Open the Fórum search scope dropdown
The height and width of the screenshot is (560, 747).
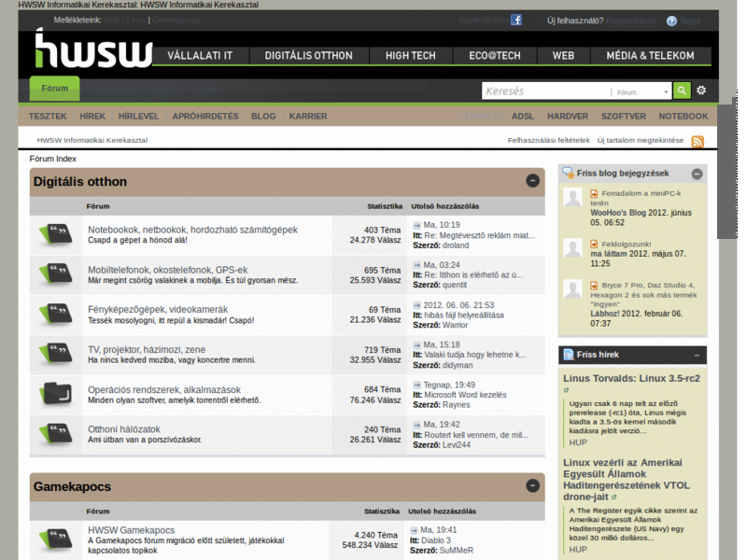click(641, 91)
